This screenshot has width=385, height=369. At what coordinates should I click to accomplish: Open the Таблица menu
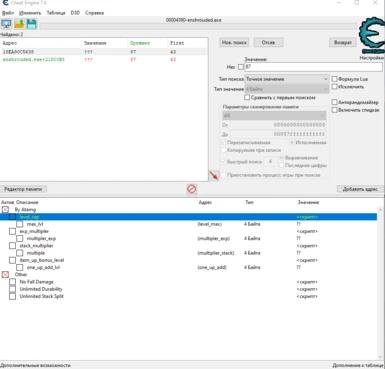pos(56,13)
